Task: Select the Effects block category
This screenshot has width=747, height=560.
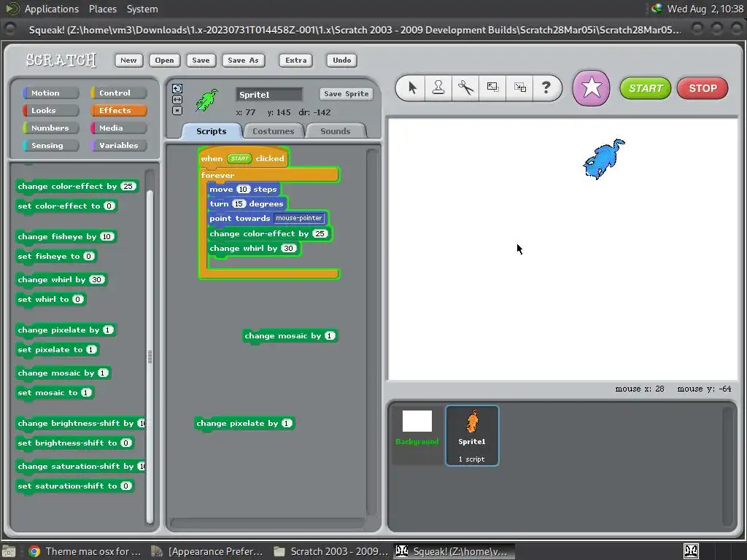Action: click(x=119, y=111)
